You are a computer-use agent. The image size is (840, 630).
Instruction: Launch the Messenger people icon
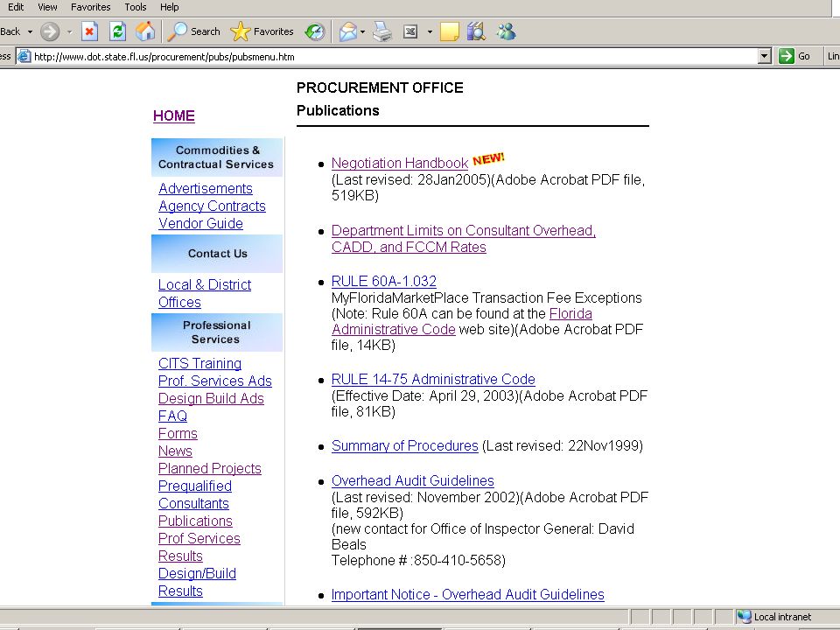[x=506, y=31]
